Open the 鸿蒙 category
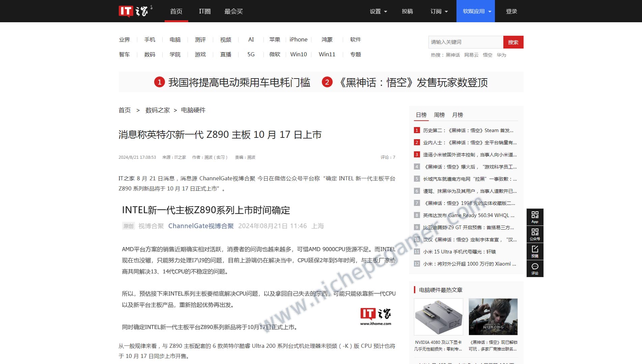 pyautogui.click(x=327, y=39)
